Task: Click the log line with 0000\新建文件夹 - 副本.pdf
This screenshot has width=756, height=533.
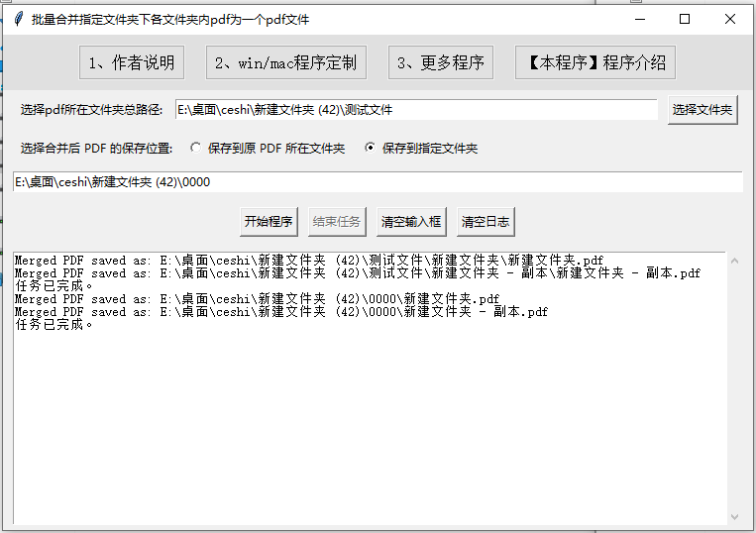Action: coord(281,312)
